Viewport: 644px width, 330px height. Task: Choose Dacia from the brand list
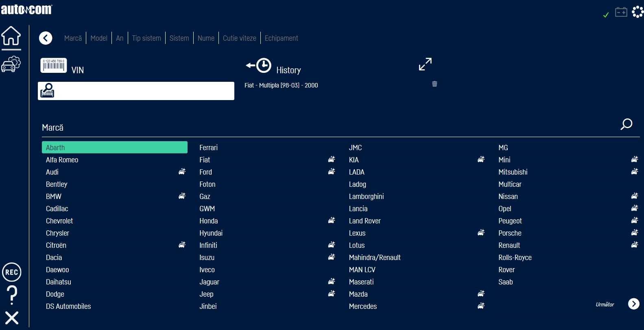54,258
